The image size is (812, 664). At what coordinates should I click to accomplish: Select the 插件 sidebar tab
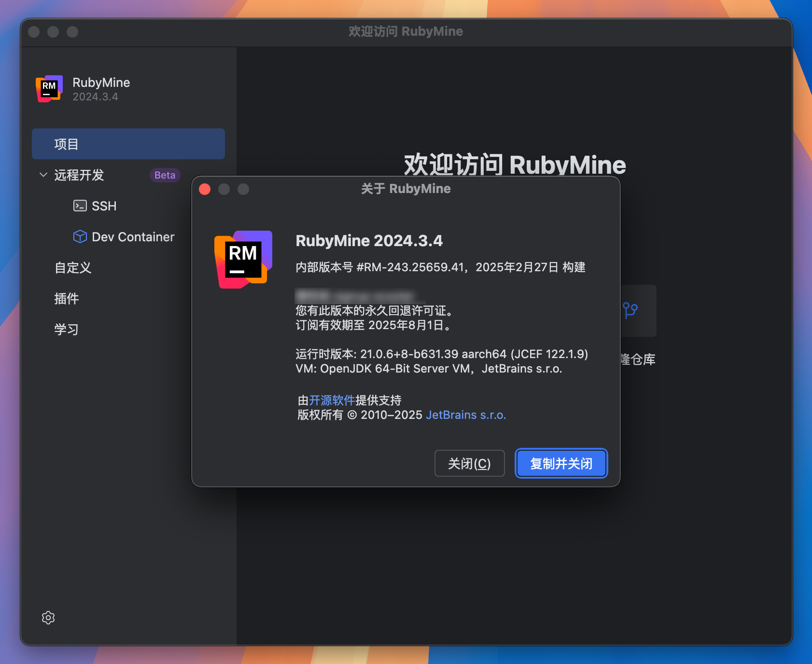67,299
